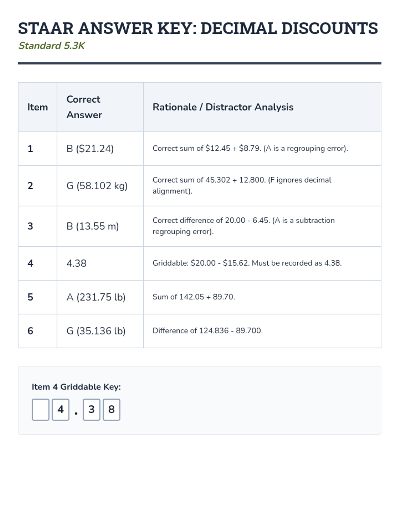Select the answer 'A (231.75 lb)'
The image size is (399, 532).
tap(96, 297)
